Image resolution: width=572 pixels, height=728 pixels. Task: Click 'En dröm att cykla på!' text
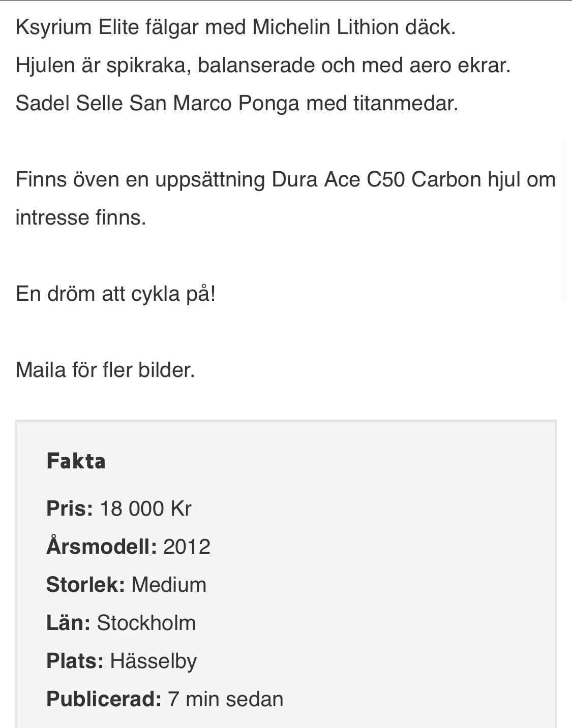[116, 294]
